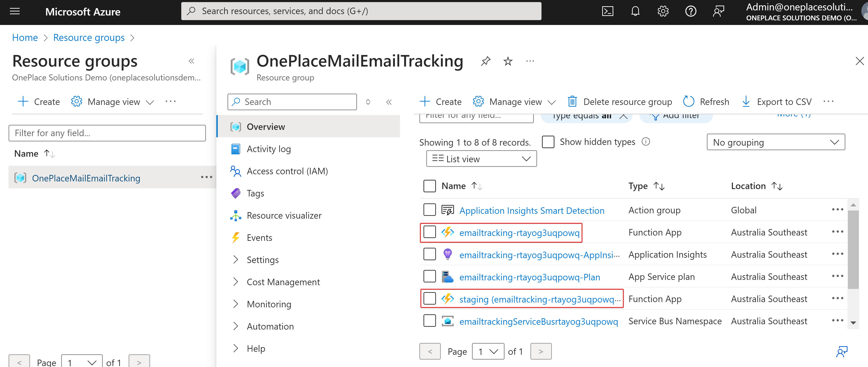Viewport: 868px width, 367px height.
Task: Open the Activity log menu item
Action: point(269,149)
